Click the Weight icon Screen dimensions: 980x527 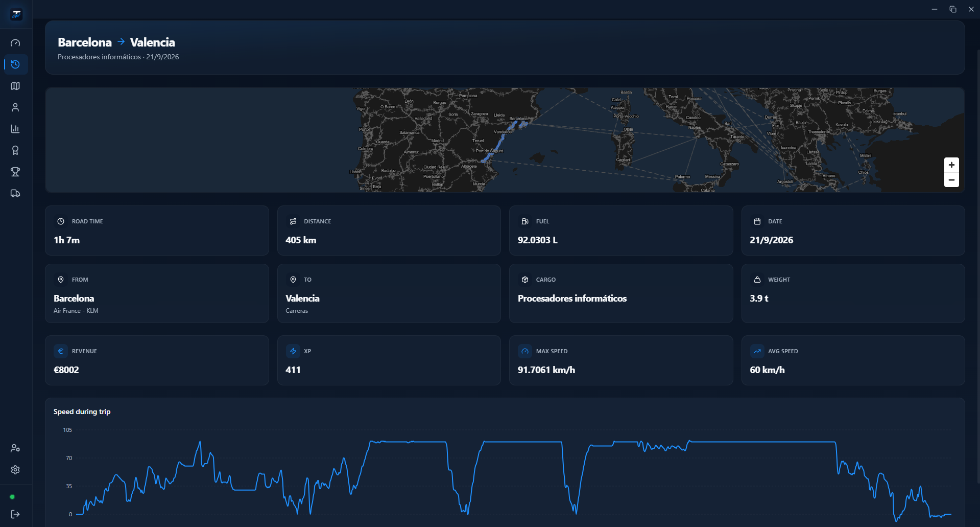click(x=757, y=280)
